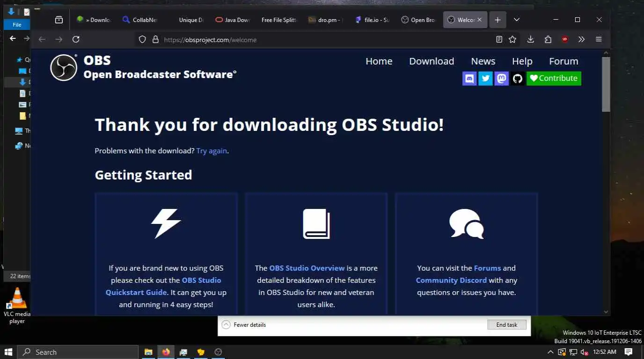Open the extensions puzzle icon
This screenshot has height=359, width=644.
(548, 40)
